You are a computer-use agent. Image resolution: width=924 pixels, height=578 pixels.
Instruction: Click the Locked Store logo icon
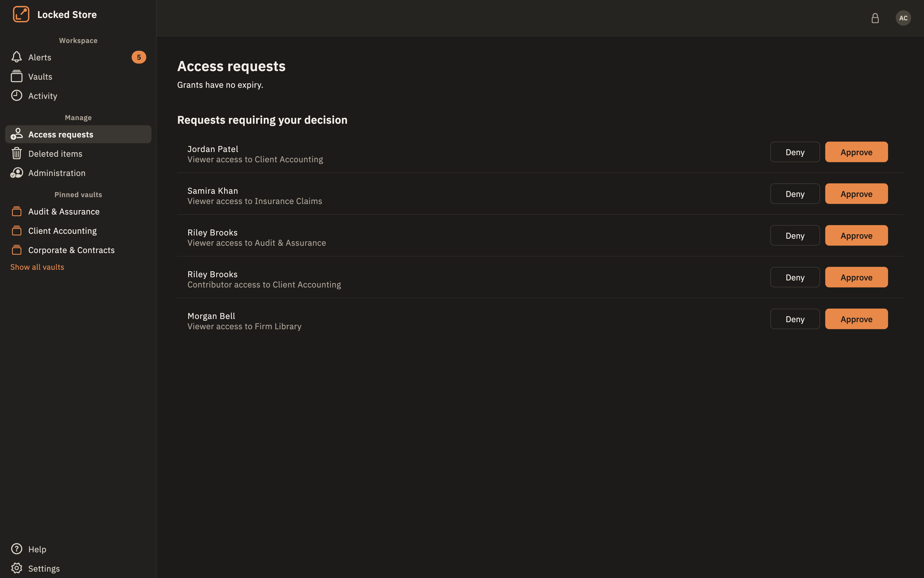[x=21, y=15]
